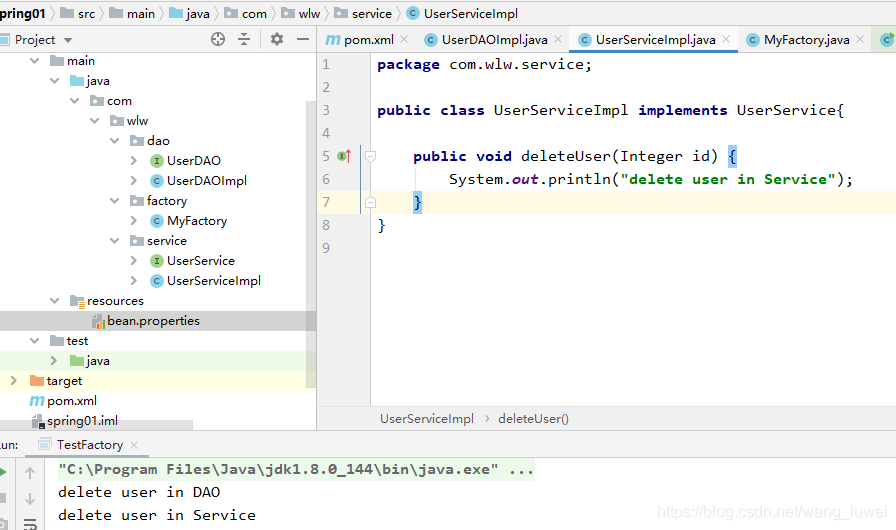The width and height of the screenshot is (896, 530).
Task: Collapse the service package
Action: click(115, 240)
